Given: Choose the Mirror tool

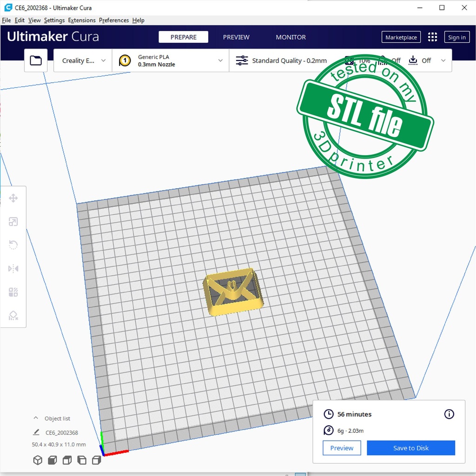Looking at the screenshot, I should 13,269.
